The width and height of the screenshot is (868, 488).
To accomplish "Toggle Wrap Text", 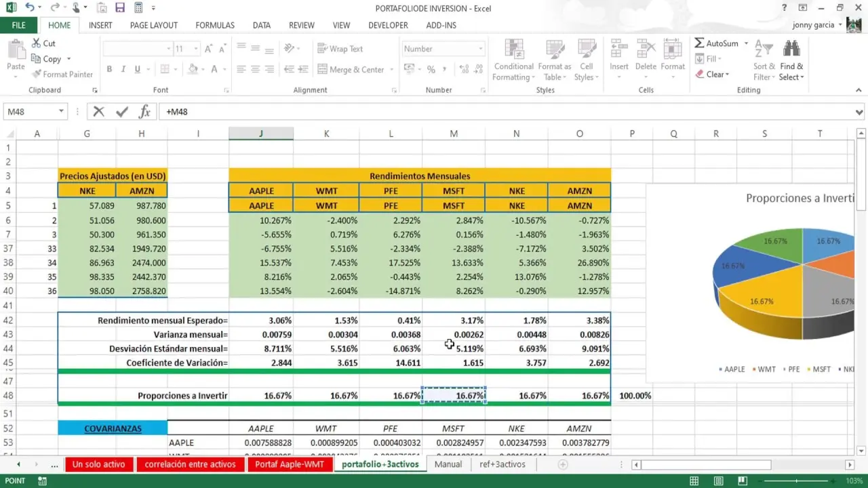I will [x=340, y=49].
